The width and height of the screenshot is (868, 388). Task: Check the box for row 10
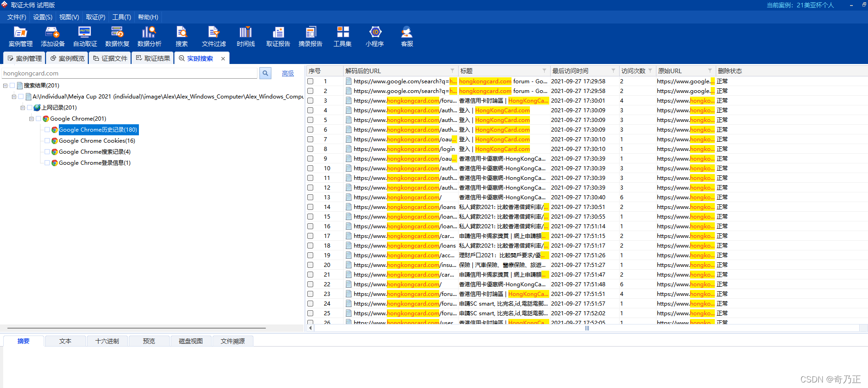pos(310,168)
